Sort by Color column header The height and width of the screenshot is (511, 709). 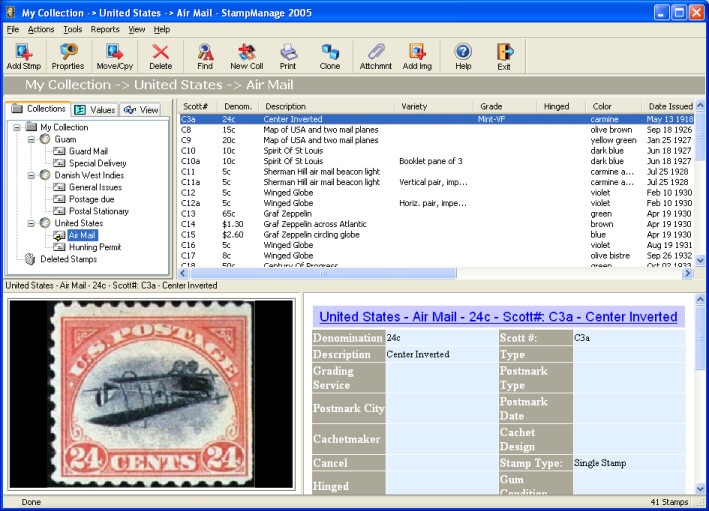pyautogui.click(x=613, y=106)
